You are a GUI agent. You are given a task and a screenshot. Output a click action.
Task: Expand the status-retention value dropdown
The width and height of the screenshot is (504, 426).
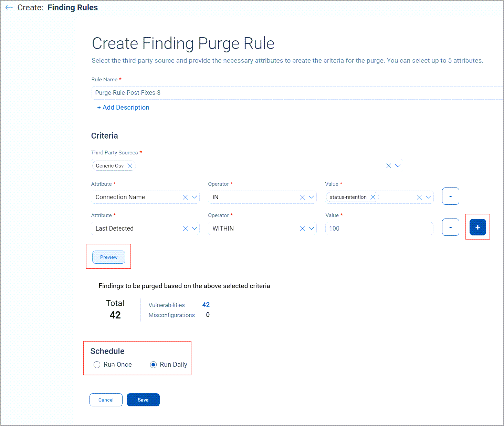428,197
